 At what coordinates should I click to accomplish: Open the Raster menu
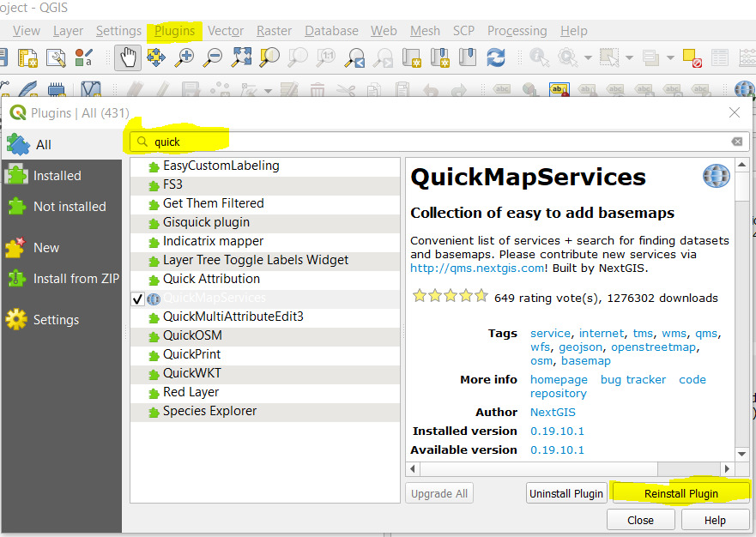[274, 31]
